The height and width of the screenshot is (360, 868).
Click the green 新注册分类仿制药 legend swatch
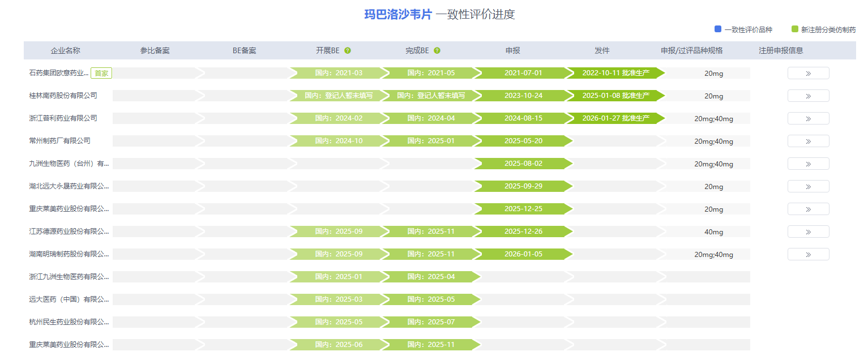(795, 29)
